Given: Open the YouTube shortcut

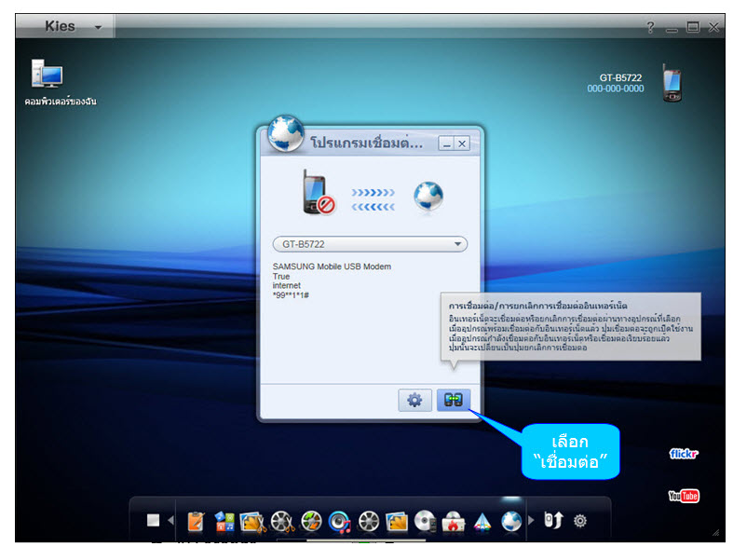Looking at the screenshot, I should point(684,496).
